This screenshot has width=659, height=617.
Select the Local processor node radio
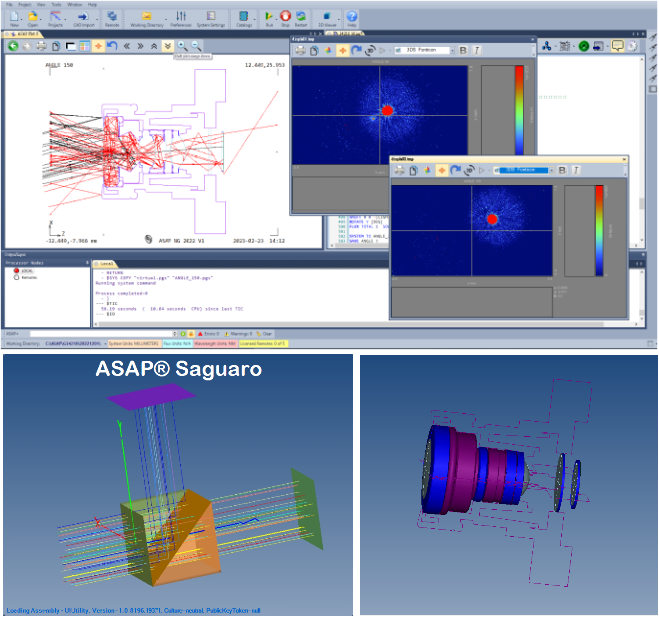pos(16,271)
